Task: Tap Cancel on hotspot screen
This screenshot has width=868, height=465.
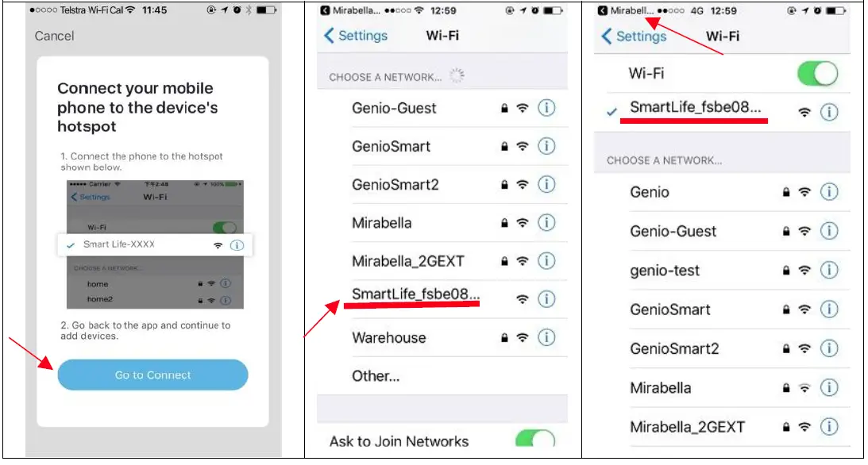Action: pos(54,36)
